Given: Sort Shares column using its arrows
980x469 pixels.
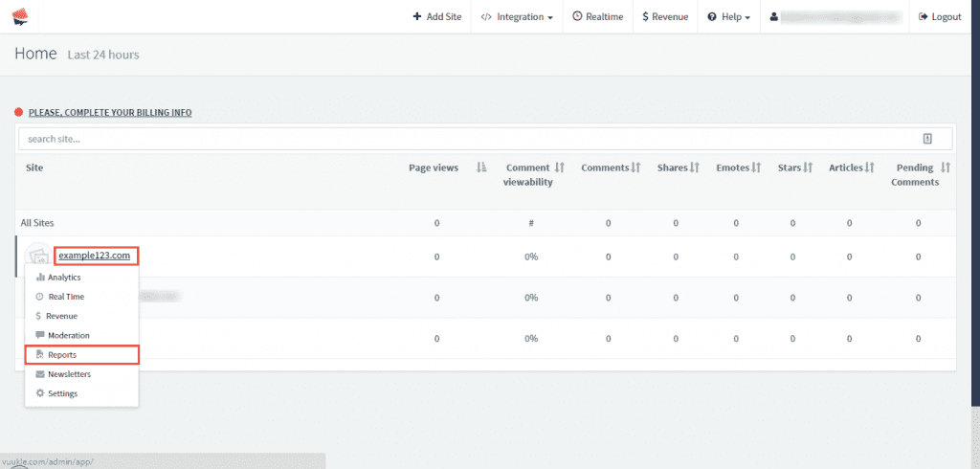Looking at the screenshot, I should (696, 167).
